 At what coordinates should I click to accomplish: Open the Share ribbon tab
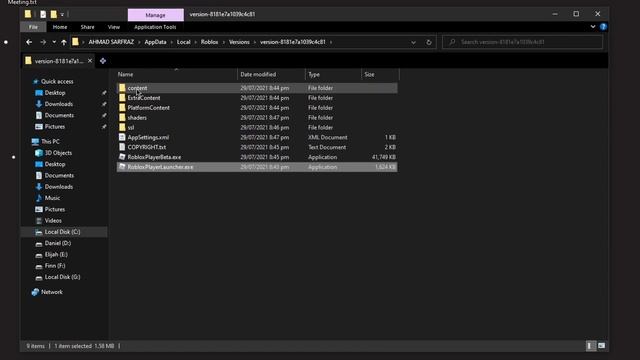(x=87, y=27)
